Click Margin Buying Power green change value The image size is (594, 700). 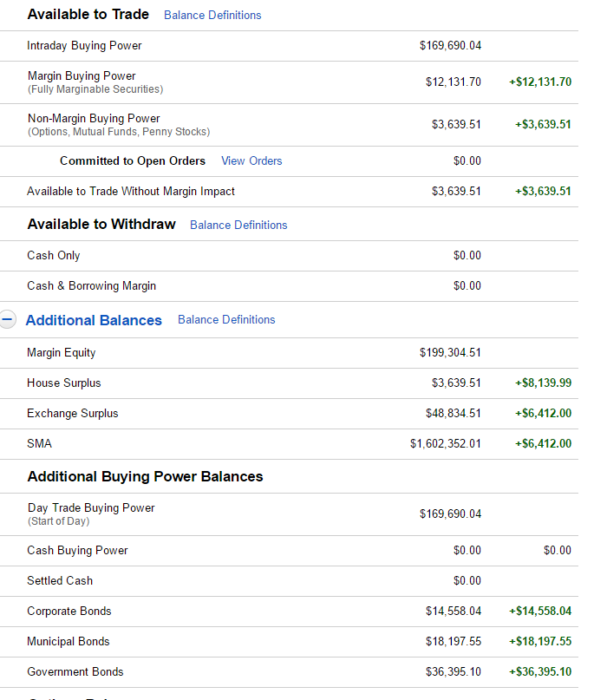pyautogui.click(x=540, y=82)
